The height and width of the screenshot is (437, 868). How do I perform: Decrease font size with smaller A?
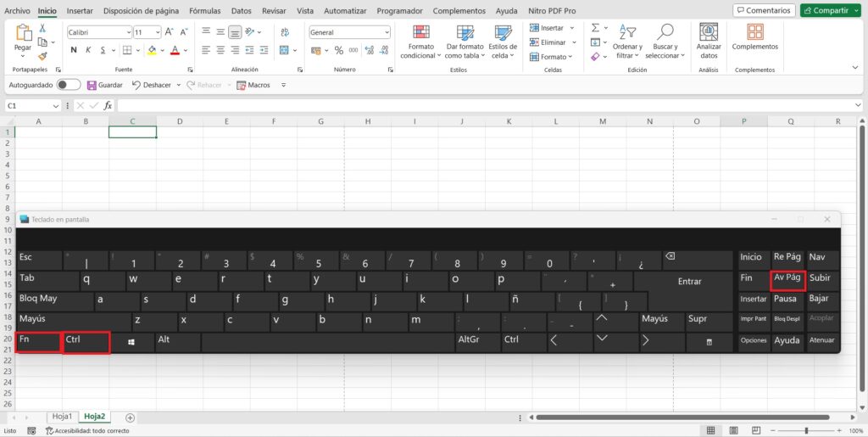coord(184,32)
